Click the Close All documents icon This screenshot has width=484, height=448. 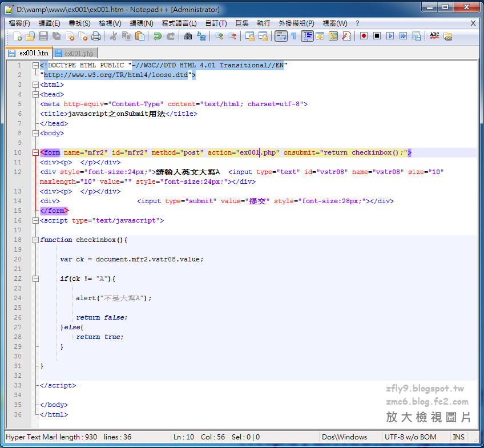[83, 36]
